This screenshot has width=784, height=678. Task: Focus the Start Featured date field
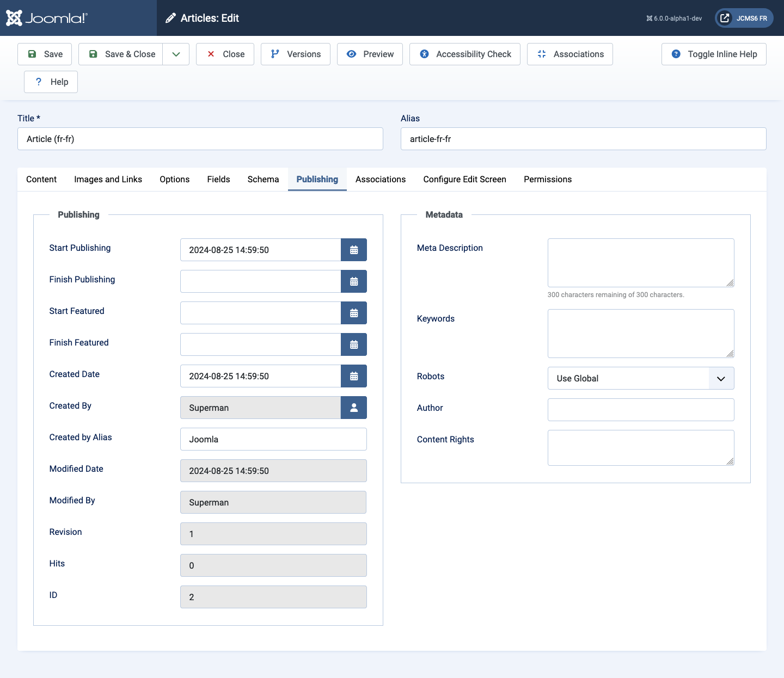261,313
